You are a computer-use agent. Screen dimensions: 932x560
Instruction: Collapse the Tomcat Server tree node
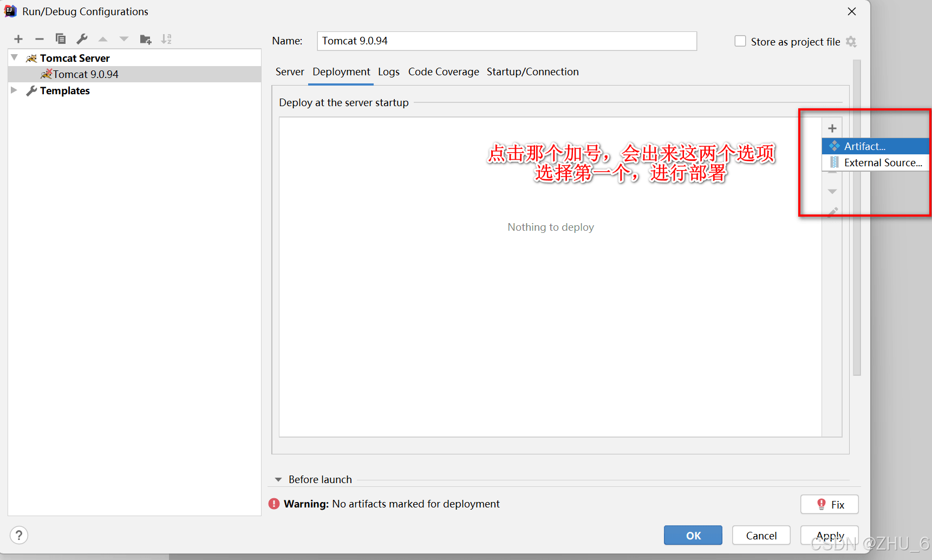(x=15, y=57)
